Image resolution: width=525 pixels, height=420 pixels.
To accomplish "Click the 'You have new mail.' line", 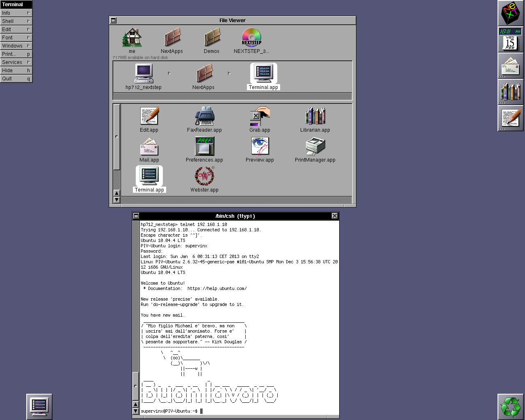I will tap(163, 315).
